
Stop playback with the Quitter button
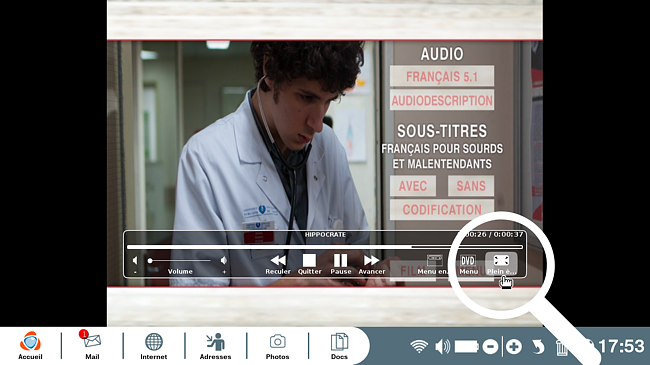click(x=309, y=264)
